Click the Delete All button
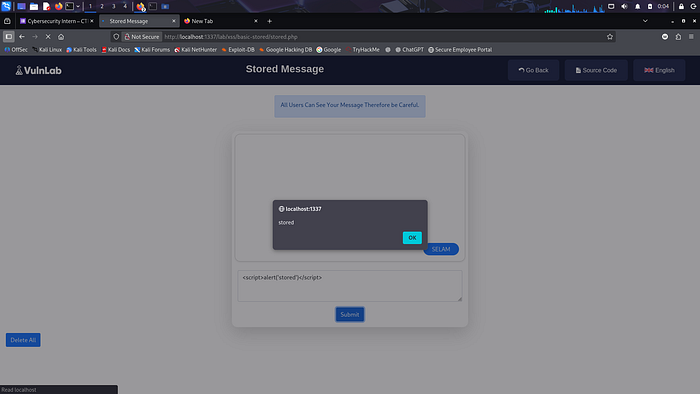This screenshot has width=700, height=394. [x=23, y=340]
